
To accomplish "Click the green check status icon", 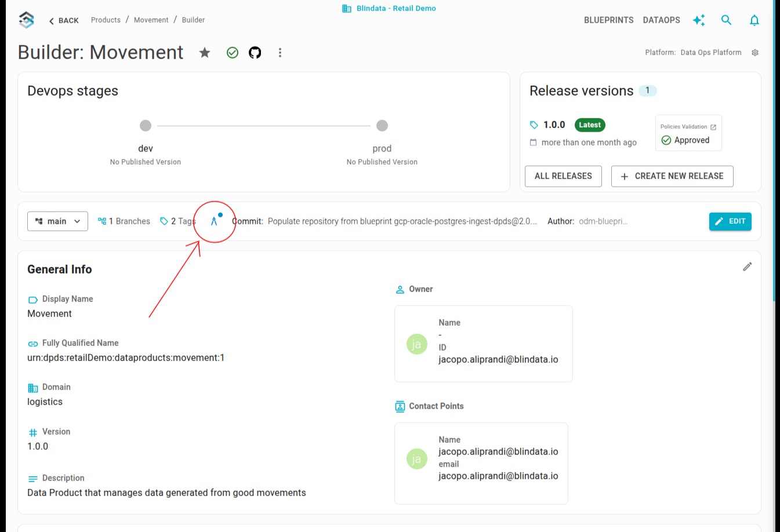I will point(233,53).
